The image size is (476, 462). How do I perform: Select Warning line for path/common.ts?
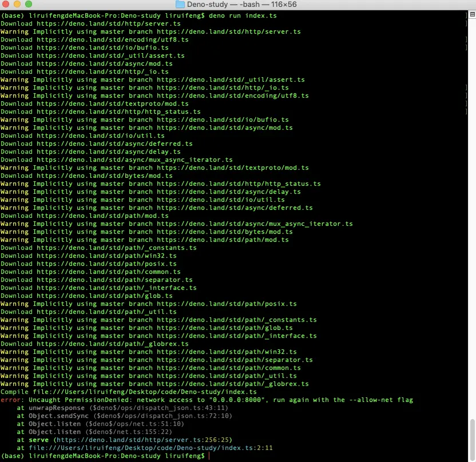click(x=150, y=368)
